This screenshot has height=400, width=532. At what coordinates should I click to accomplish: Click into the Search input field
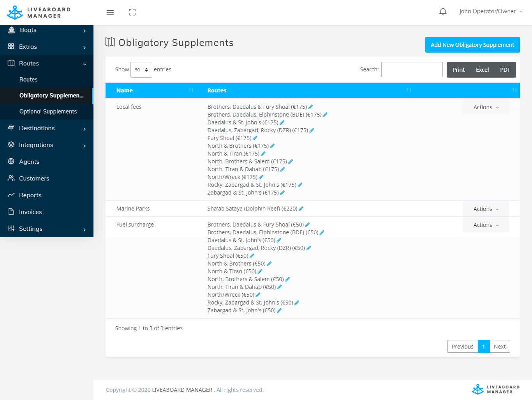412,70
